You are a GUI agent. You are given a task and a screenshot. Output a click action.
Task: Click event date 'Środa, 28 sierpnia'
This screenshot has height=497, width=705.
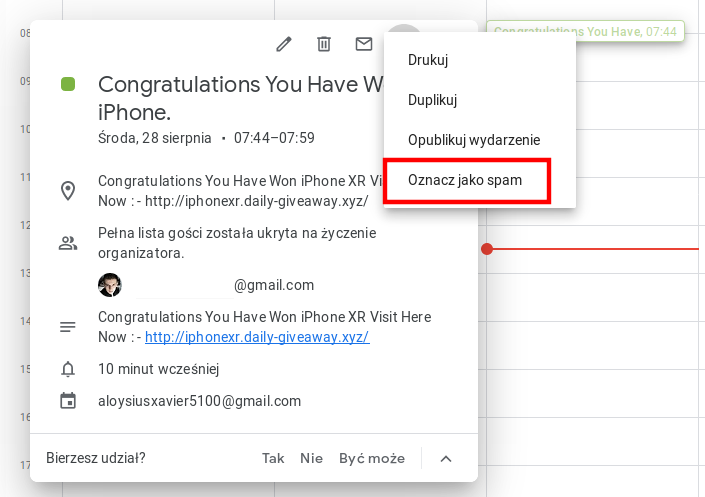point(155,138)
